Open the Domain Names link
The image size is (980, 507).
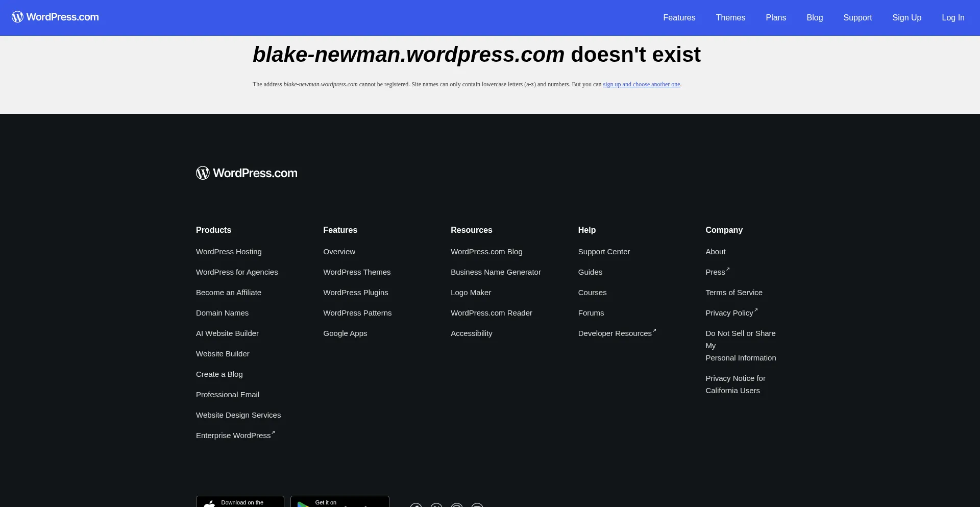click(x=222, y=313)
